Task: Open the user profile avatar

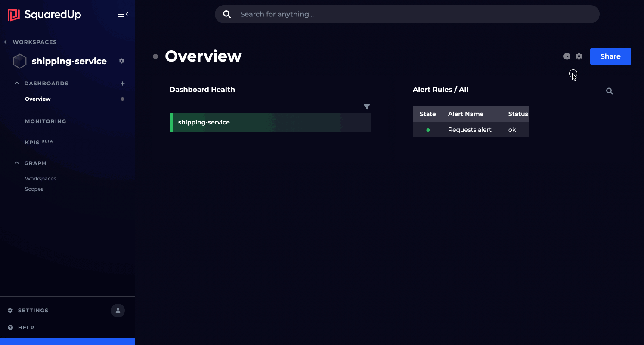Action: 118,310
